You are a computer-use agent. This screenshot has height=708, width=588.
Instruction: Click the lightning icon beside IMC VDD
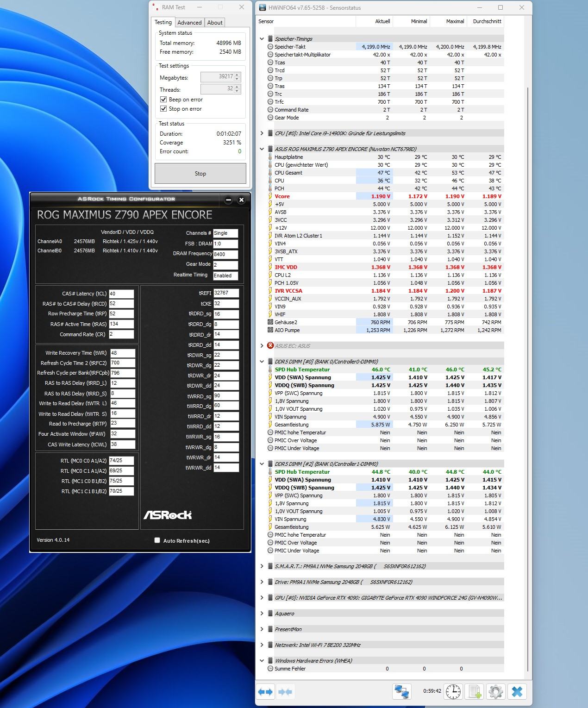pyautogui.click(x=270, y=267)
